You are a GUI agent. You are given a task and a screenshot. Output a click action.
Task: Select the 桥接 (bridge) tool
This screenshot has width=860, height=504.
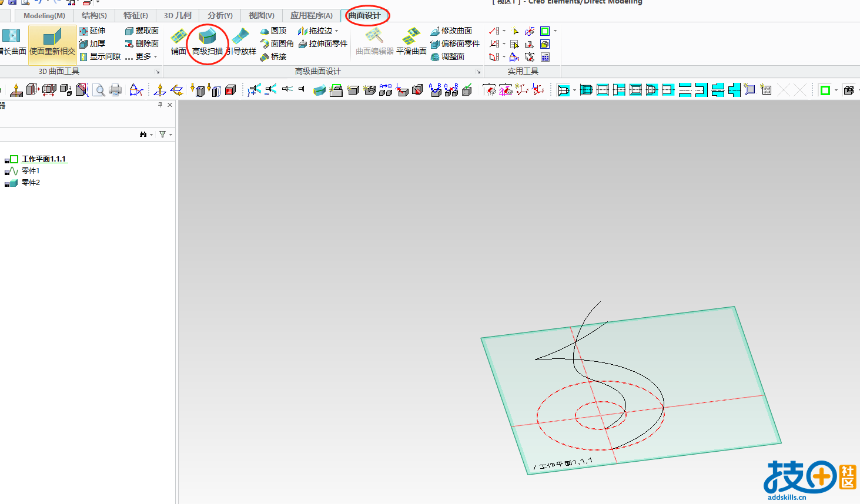[273, 56]
